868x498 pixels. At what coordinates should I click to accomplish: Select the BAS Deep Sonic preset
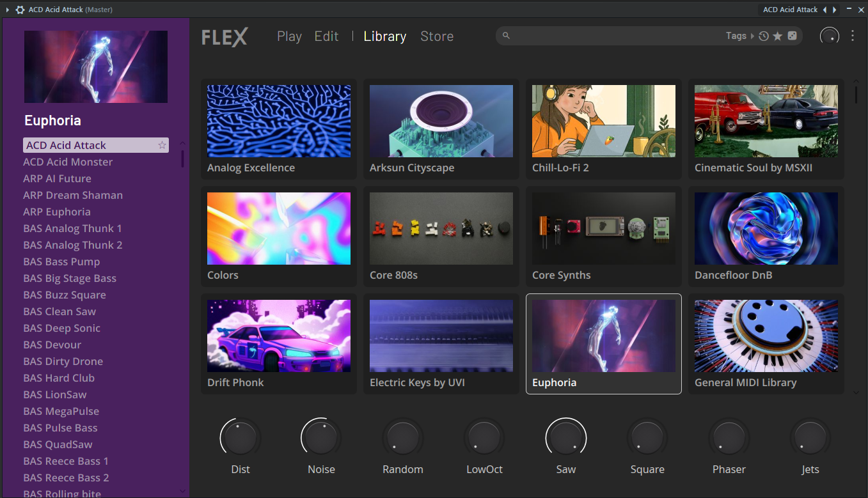[61, 328]
